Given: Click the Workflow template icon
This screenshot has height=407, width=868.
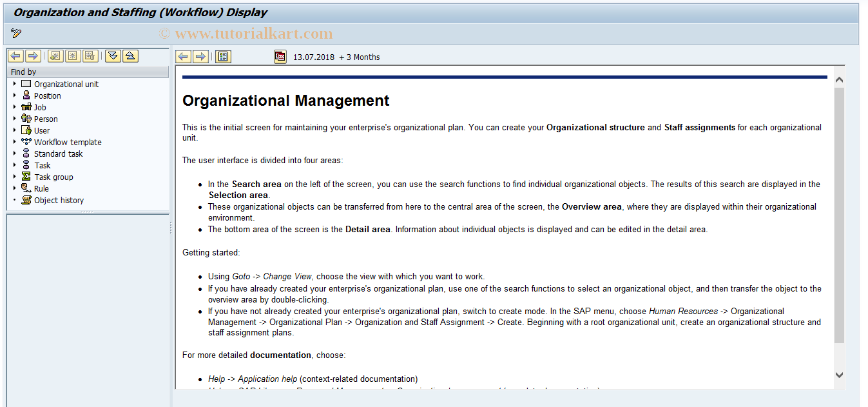Looking at the screenshot, I should [x=26, y=142].
